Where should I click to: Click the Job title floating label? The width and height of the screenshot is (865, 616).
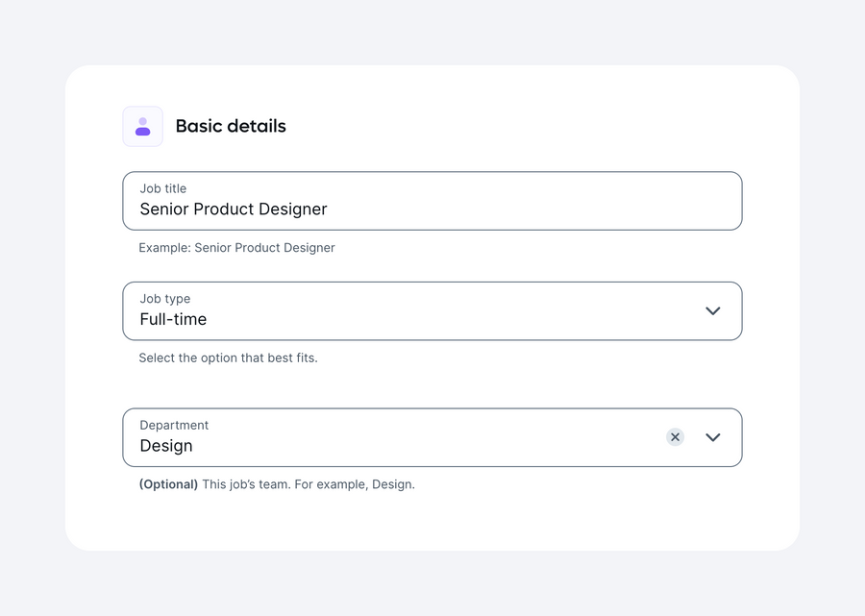(162, 188)
